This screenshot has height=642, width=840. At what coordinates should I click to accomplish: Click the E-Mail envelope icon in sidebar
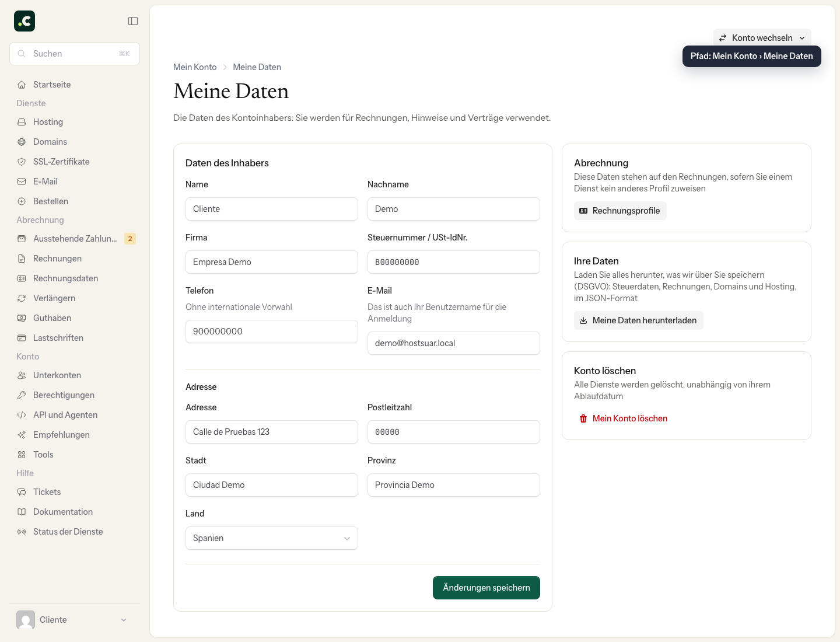point(22,182)
